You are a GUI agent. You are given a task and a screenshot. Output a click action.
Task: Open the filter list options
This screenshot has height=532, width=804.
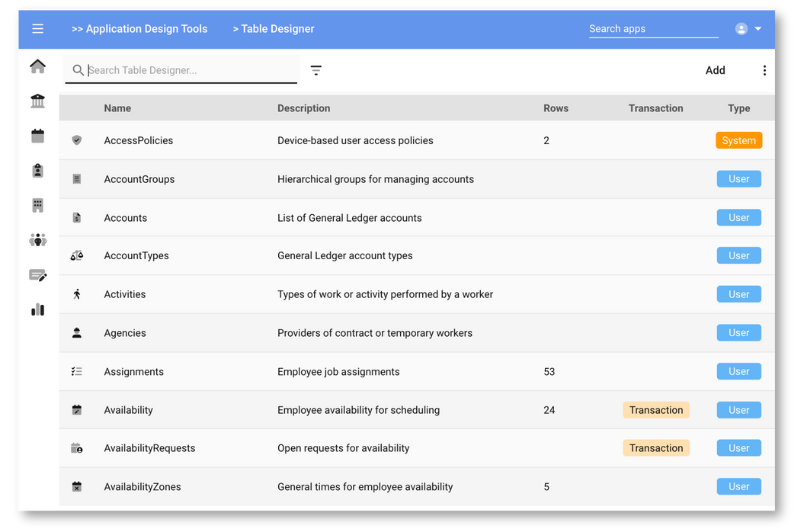point(316,70)
